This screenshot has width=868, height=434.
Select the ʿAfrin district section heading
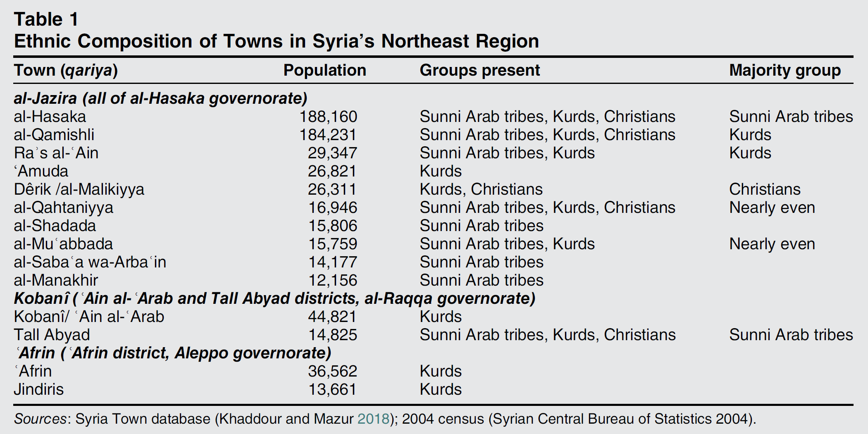(x=173, y=353)
